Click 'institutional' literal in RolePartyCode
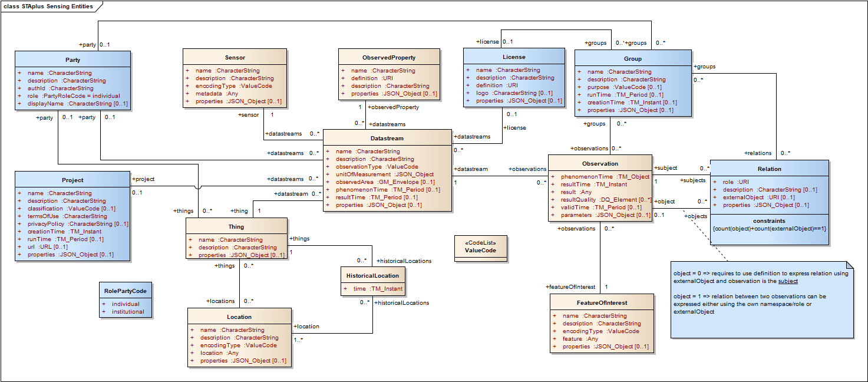Viewport: 868px width, 382px height. pos(128,312)
